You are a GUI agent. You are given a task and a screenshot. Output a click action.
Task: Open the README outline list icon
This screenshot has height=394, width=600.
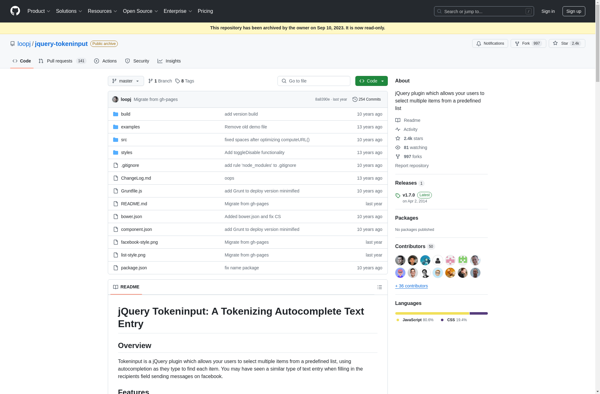(379, 287)
